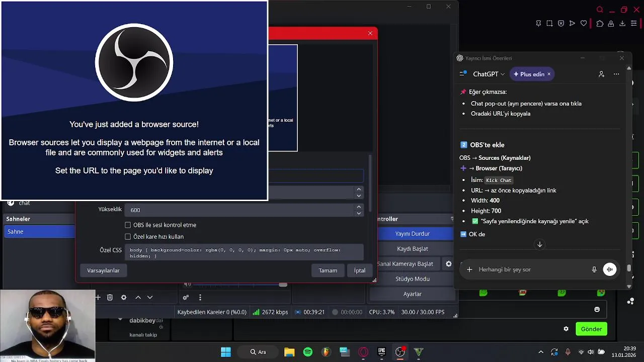Open the extensions puzzle icon
Viewport: 644px width, 362px height.
(x=600, y=23)
